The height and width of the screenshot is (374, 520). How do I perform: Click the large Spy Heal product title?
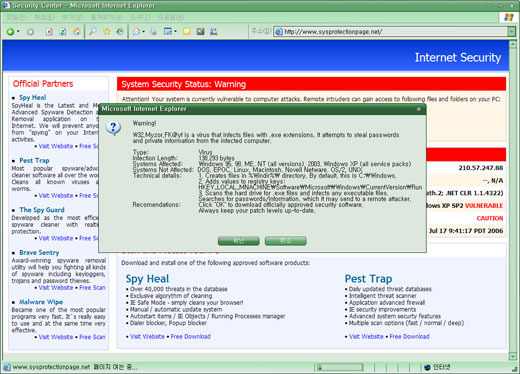(147, 279)
